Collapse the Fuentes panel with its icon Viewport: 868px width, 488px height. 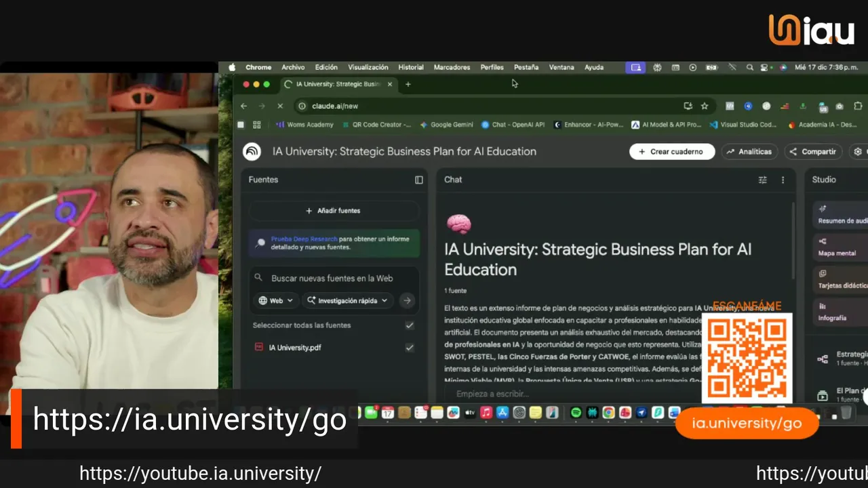click(418, 180)
